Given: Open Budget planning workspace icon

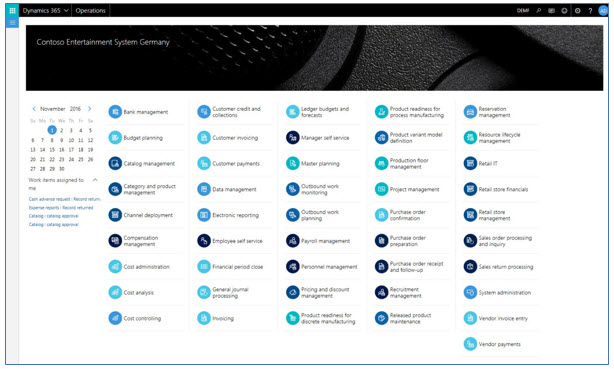Looking at the screenshot, I should click(x=115, y=137).
